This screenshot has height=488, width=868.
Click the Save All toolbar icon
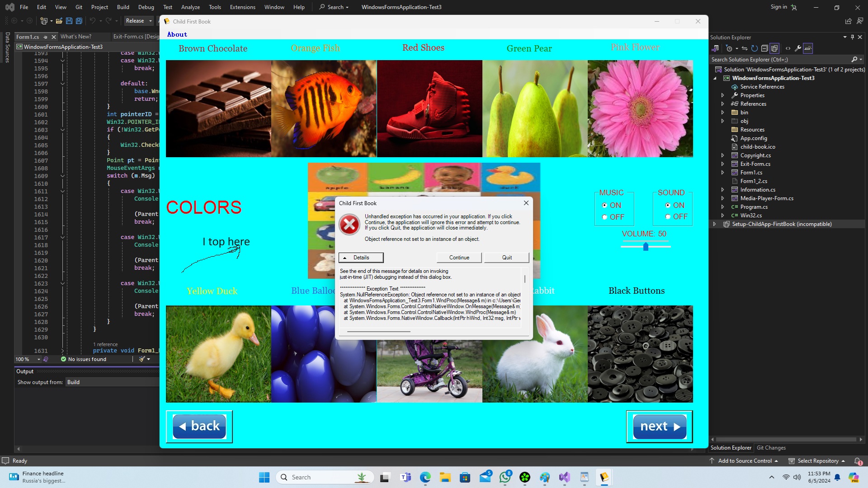tap(79, 21)
